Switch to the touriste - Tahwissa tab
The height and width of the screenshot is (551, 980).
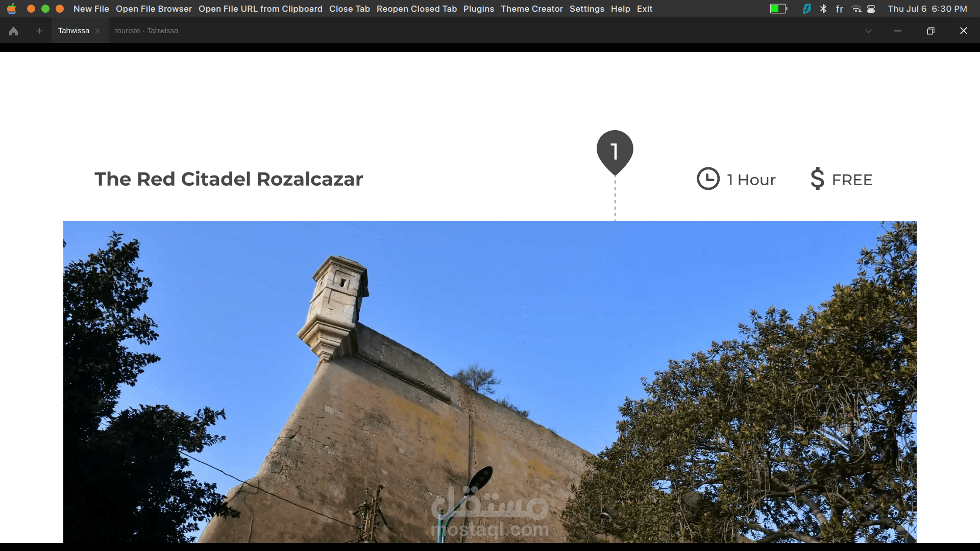tap(146, 31)
